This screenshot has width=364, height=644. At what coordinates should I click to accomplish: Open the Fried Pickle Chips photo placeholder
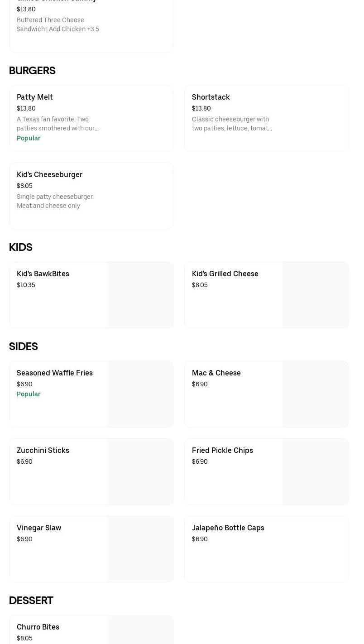[316, 471]
